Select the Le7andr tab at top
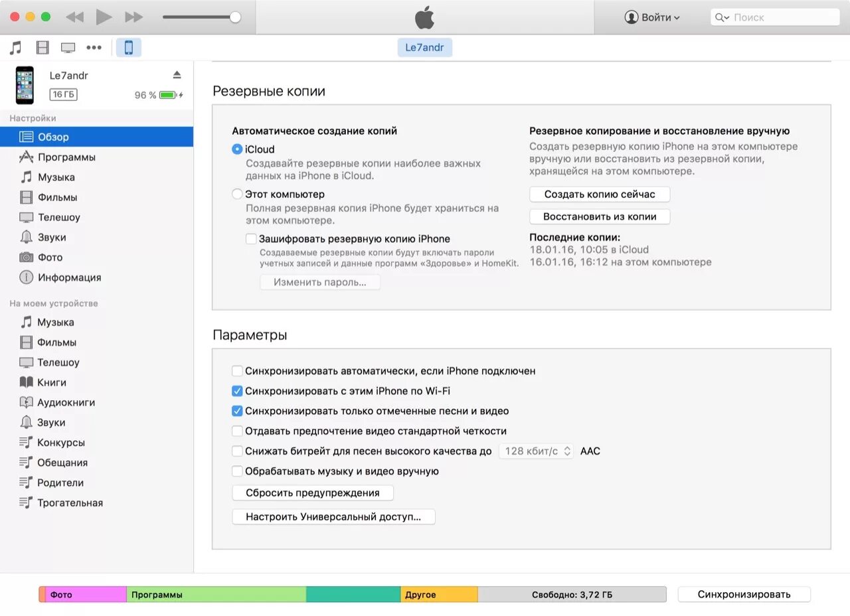 click(425, 48)
